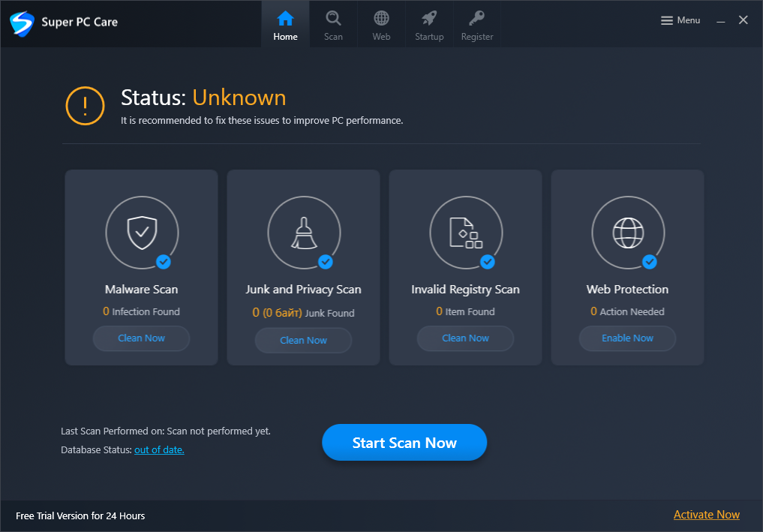Image resolution: width=763 pixels, height=532 pixels.
Task: Open the Home tab
Action: pos(285,25)
